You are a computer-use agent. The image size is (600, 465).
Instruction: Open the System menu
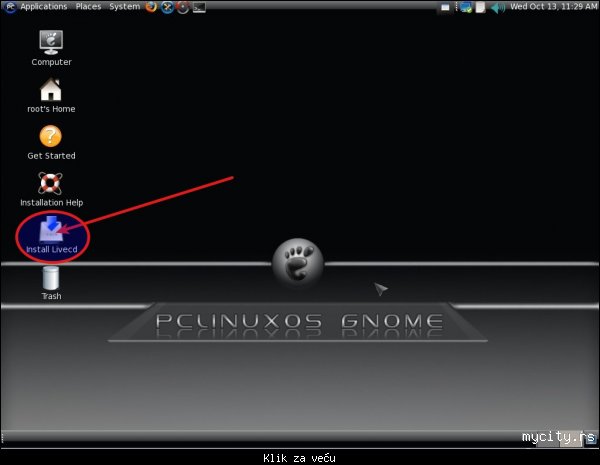click(124, 7)
